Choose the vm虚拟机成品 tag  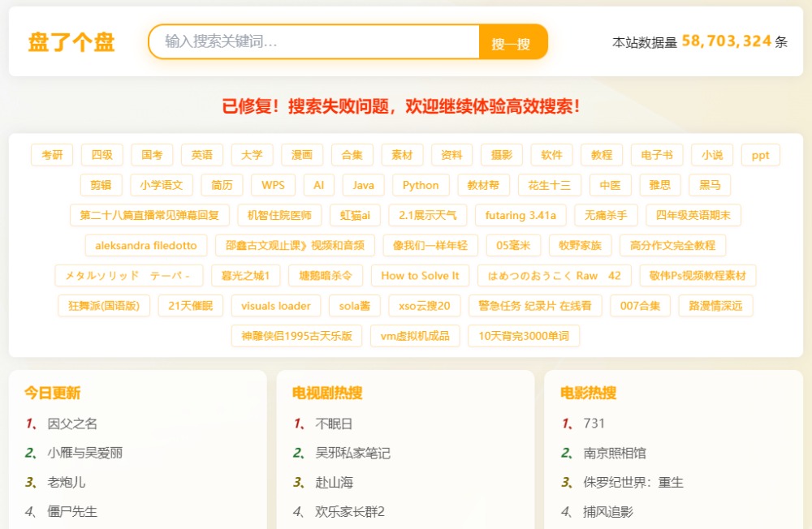[x=415, y=336]
